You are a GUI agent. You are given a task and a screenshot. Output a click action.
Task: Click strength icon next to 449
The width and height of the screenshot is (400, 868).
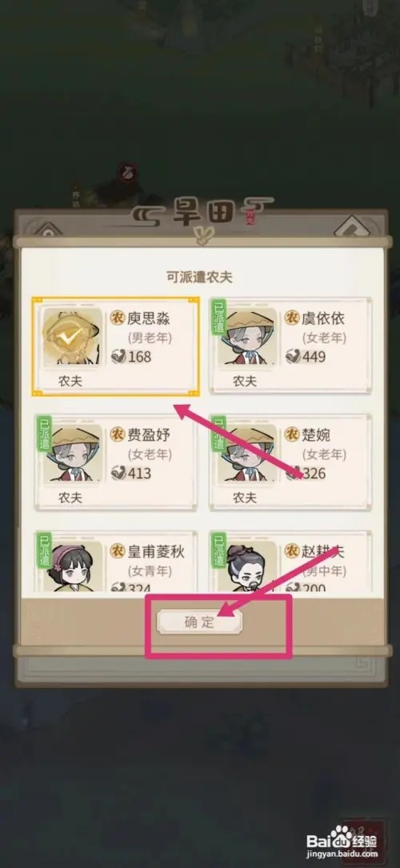294,356
